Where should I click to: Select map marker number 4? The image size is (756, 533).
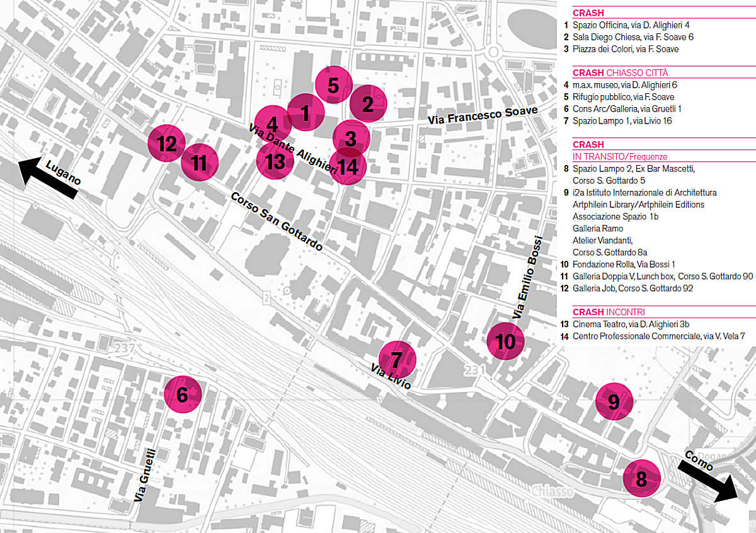tap(273, 124)
